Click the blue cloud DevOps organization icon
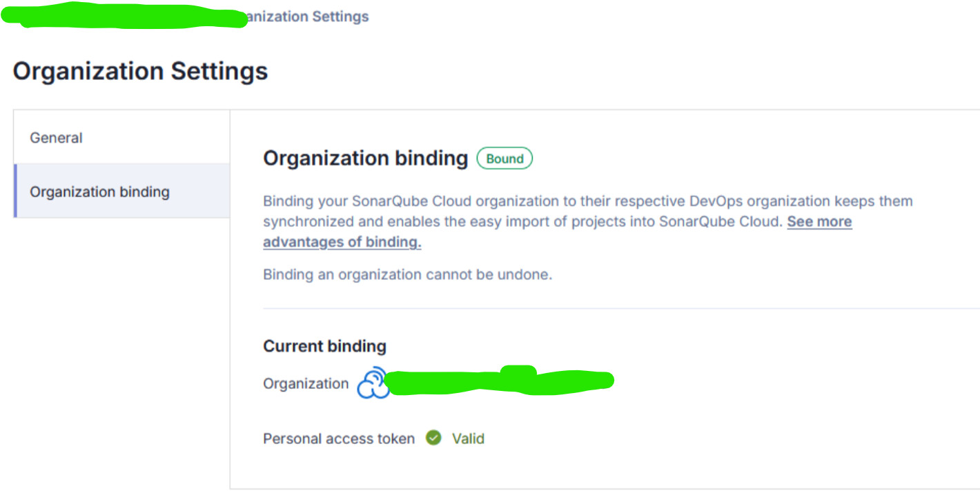This screenshot has width=980, height=504. click(x=373, y=383)
